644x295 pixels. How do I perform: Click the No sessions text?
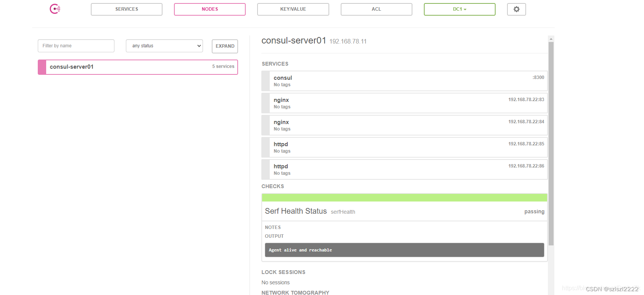tap(275, 282)
